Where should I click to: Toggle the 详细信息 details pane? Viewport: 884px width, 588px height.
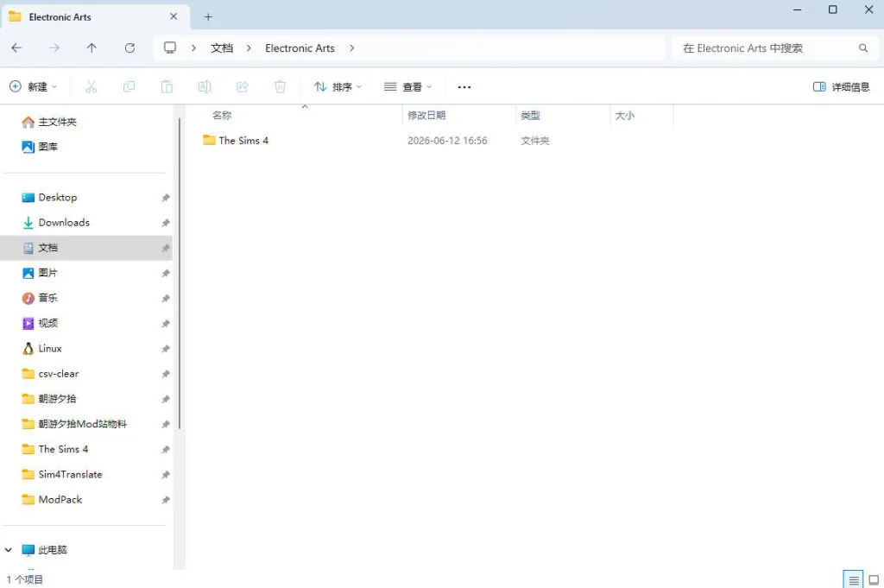841,87
